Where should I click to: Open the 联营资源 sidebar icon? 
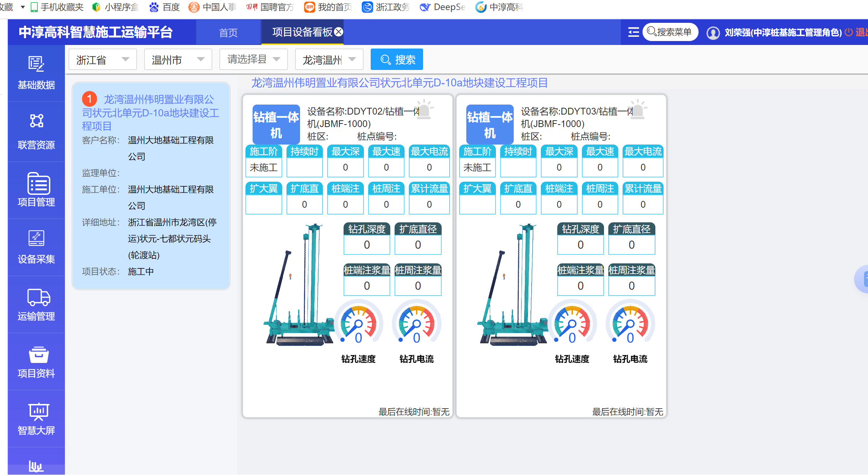tap(36, 121)
